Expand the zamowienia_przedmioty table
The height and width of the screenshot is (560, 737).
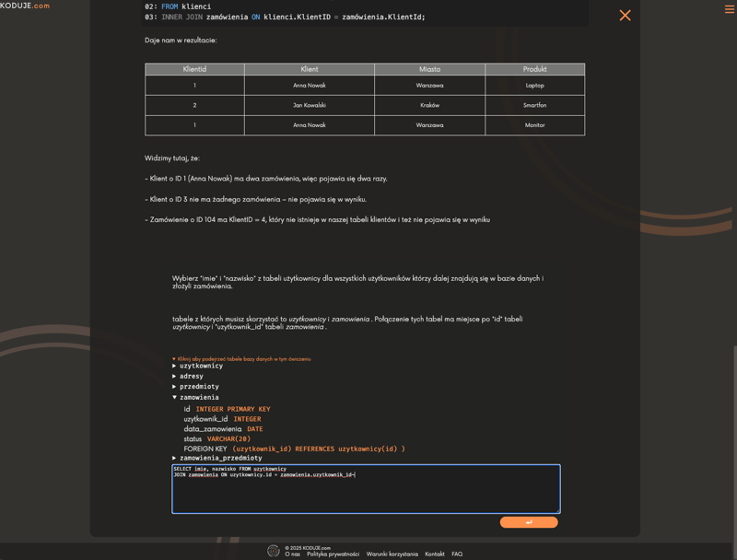219,458
